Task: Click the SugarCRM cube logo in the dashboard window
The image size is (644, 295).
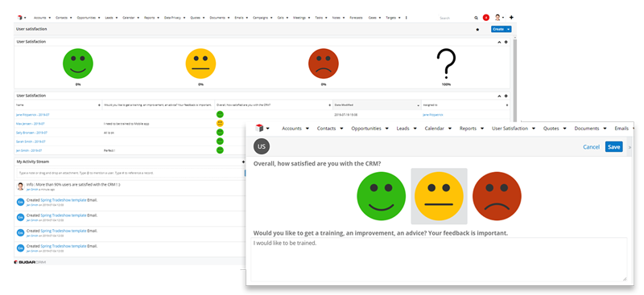Action: [x=19, y=18]
